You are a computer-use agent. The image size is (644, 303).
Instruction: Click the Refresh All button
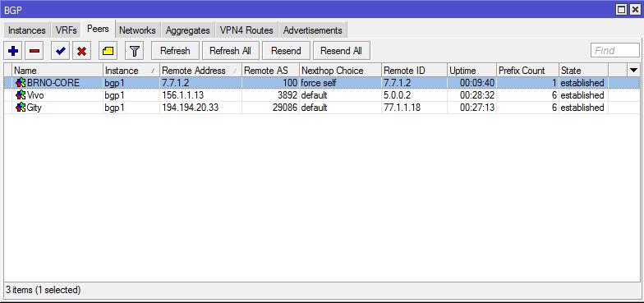click(x=230, y=51)
